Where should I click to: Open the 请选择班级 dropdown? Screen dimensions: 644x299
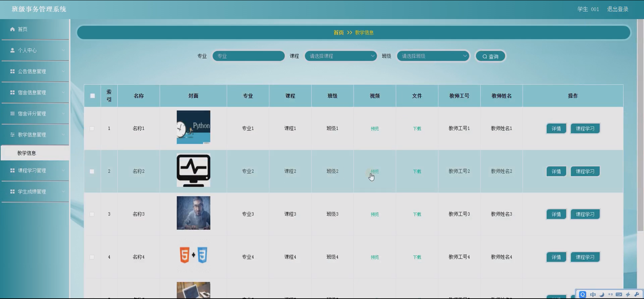[433, 56]
